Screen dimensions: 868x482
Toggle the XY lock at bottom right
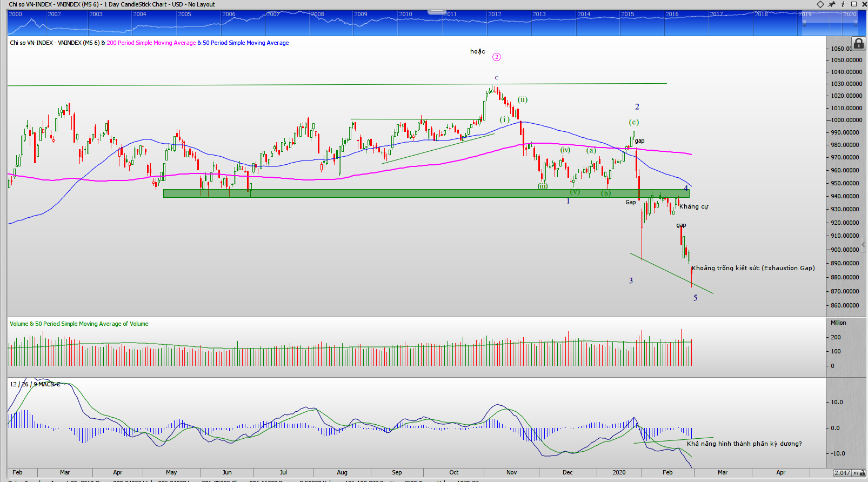(x=857, y=473)
